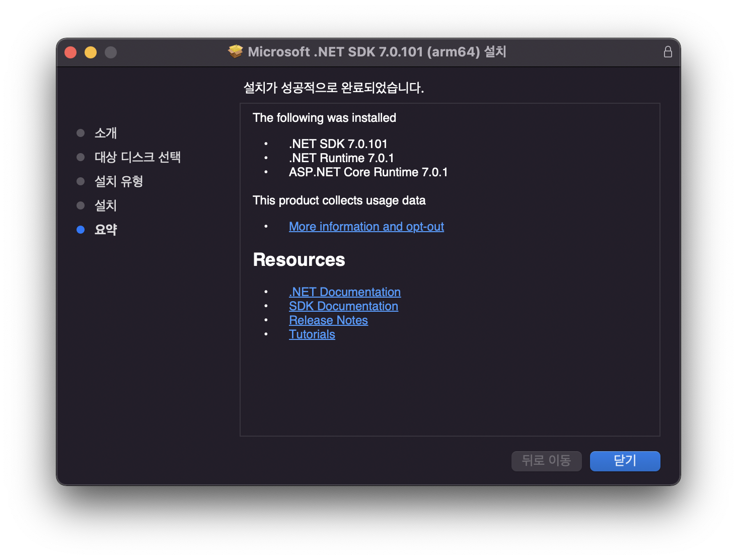Open the .NET Documentation link

coord(345,292)
